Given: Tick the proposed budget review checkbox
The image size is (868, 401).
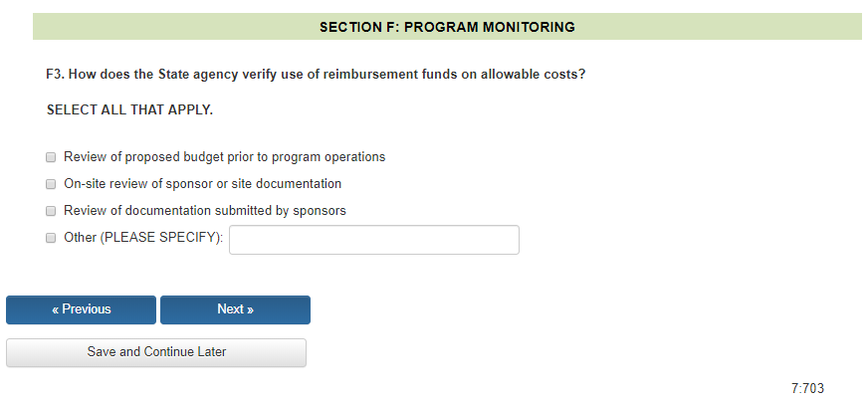Looking at the screenshot, I should pyautogui.click(x=51, y=157).
